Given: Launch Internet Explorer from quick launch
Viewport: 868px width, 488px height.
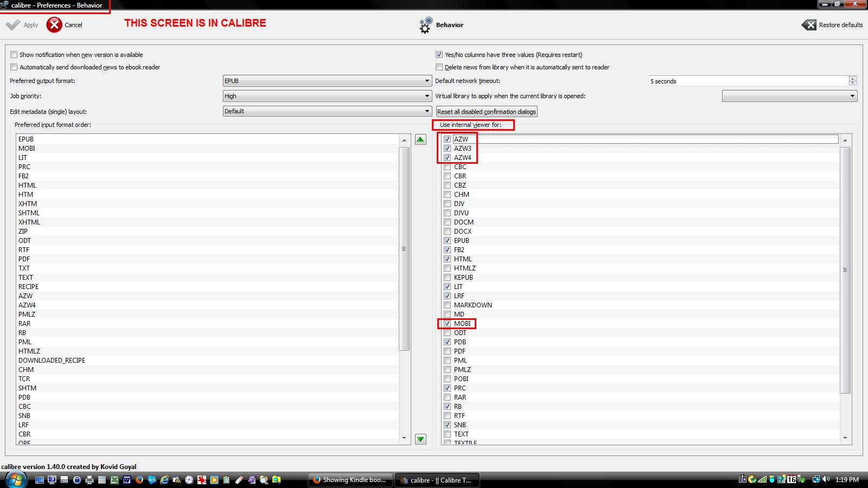Looking at the screenshot, I should coord(164,480).
